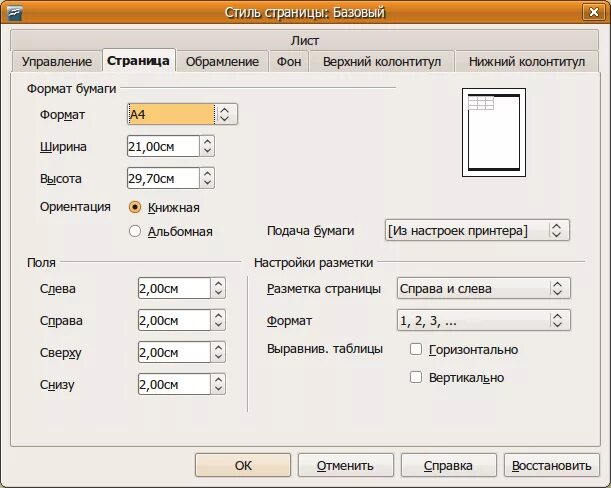The height and width of the screenshot is (488, 611).
Task: Open the Фон tab
Action: pyautogui.click(x=289, y=62)
